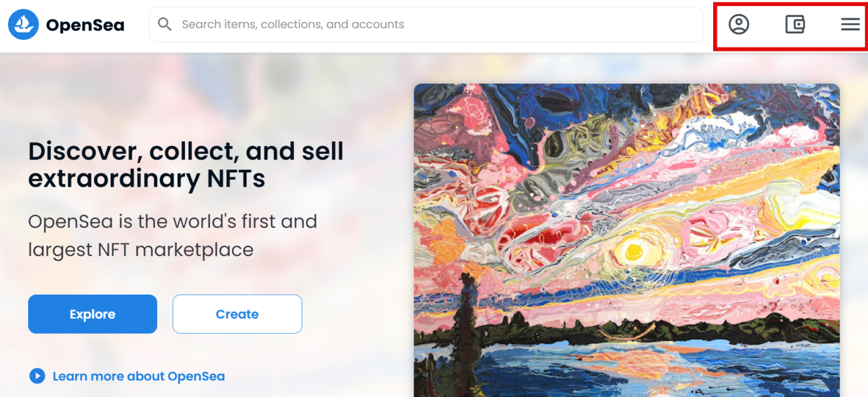The height and width of the screenshot is (397, 868).
Task: Click the "OpenSea is the world's first and" text
Action: tap(172, 221)
